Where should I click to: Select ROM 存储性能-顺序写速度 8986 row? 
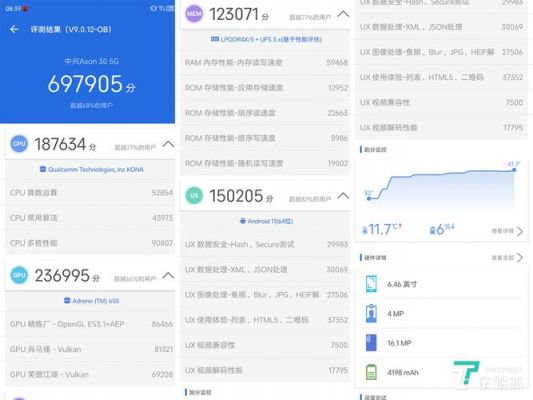[265, 138]
